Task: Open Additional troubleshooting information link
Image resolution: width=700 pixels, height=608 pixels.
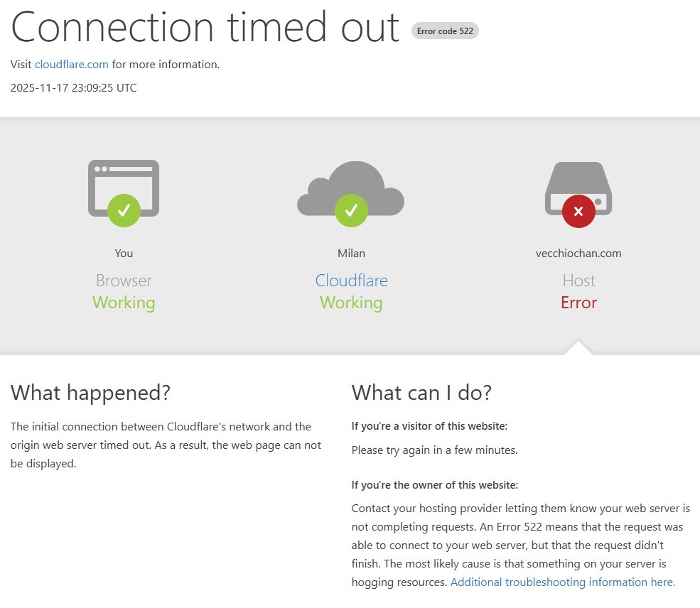Action: point(562,582)
